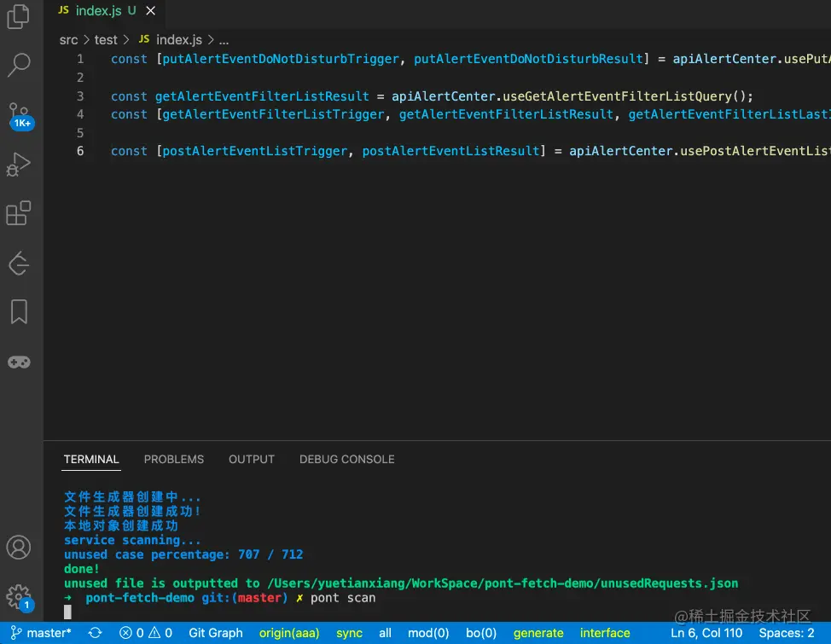The image size is (831, 644).
Task: Close the index.js editor tab
Action: 150,10
